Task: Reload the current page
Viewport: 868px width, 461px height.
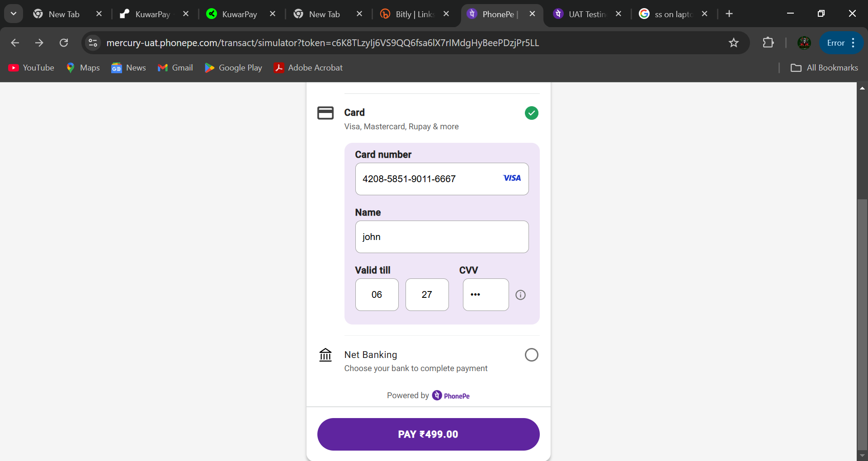Action: (64, 43)
